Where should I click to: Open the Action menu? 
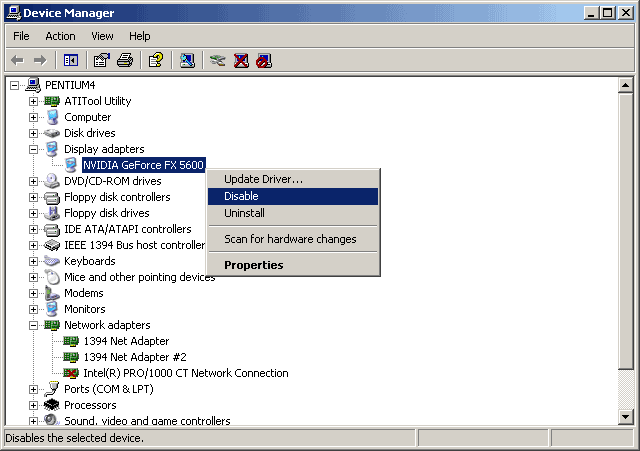coord(60,36)
